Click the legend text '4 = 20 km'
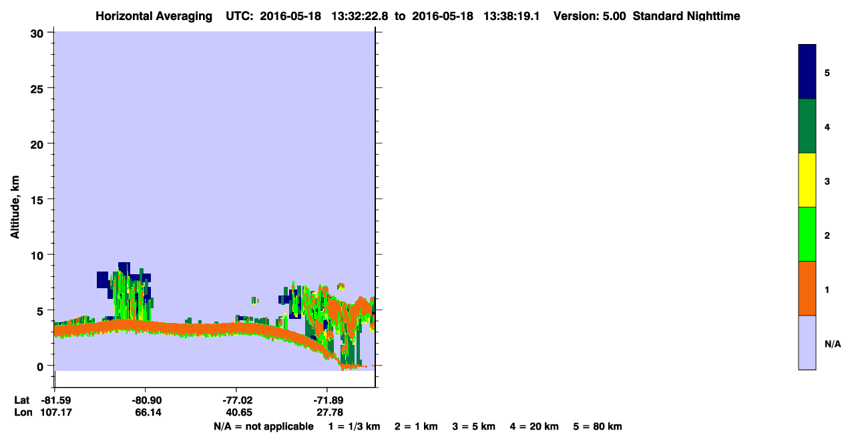Image resolution: width=868 pixels, height=445 pixels. [x=534, y=426]
